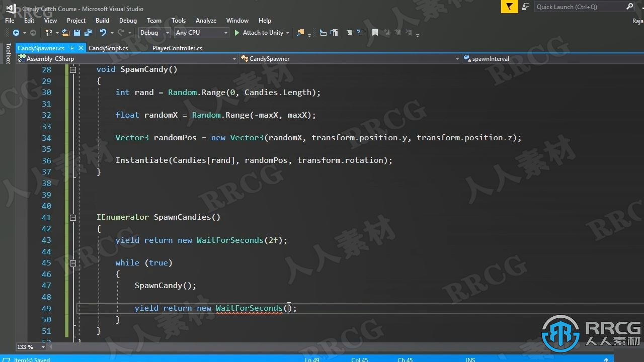Screen dimensions: 644x362
Task: Open Attach to Unity dropdown arrow
Action: [288, 33]
